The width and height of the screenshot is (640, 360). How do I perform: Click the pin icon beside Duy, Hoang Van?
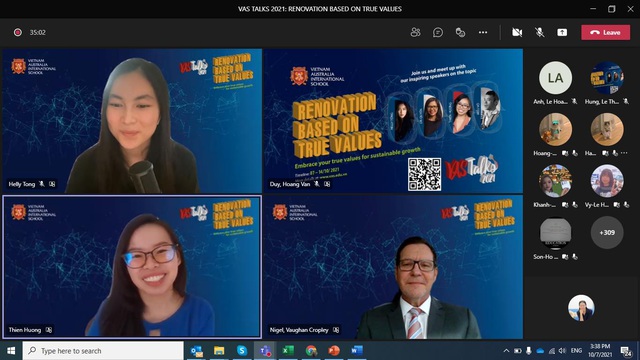point(327,184)
